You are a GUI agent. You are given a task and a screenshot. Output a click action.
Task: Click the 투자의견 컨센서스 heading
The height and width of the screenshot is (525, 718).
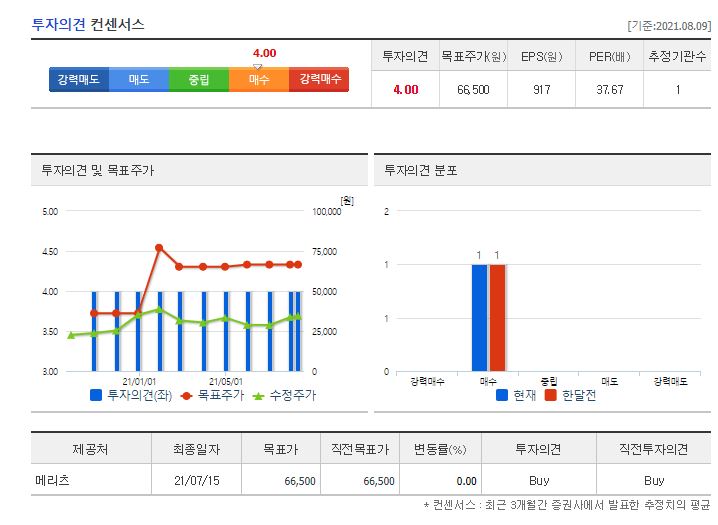[x=88, y=24]
